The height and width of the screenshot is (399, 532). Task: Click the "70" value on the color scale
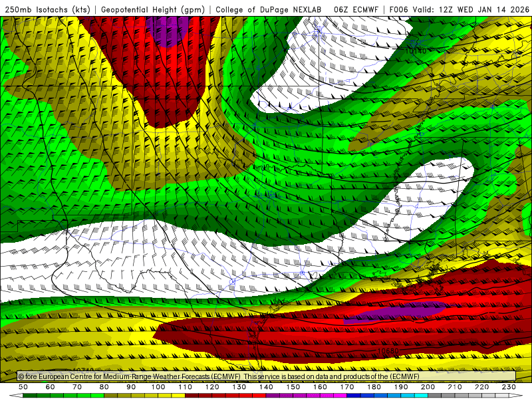[x=77, y=387]
